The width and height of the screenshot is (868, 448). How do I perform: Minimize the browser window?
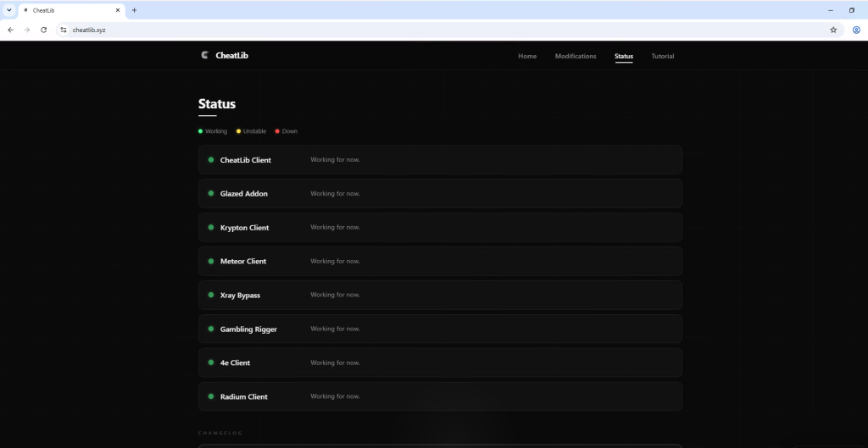pos(831,10)
